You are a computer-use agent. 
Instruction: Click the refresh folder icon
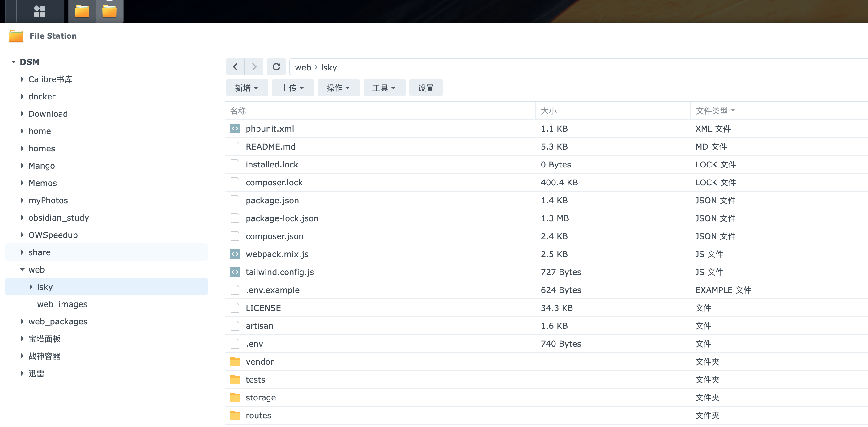[276, 67]
